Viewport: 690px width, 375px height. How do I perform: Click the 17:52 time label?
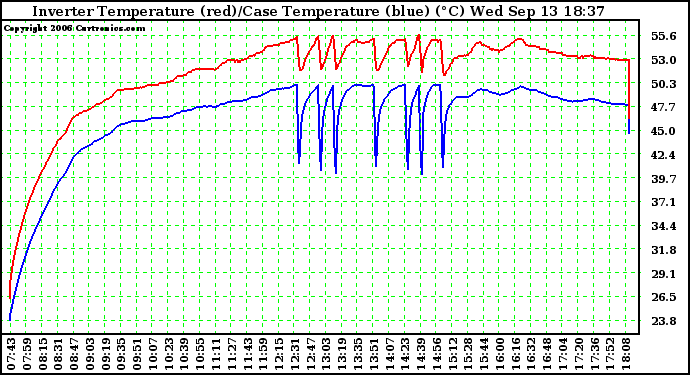(x=611, y=354)
